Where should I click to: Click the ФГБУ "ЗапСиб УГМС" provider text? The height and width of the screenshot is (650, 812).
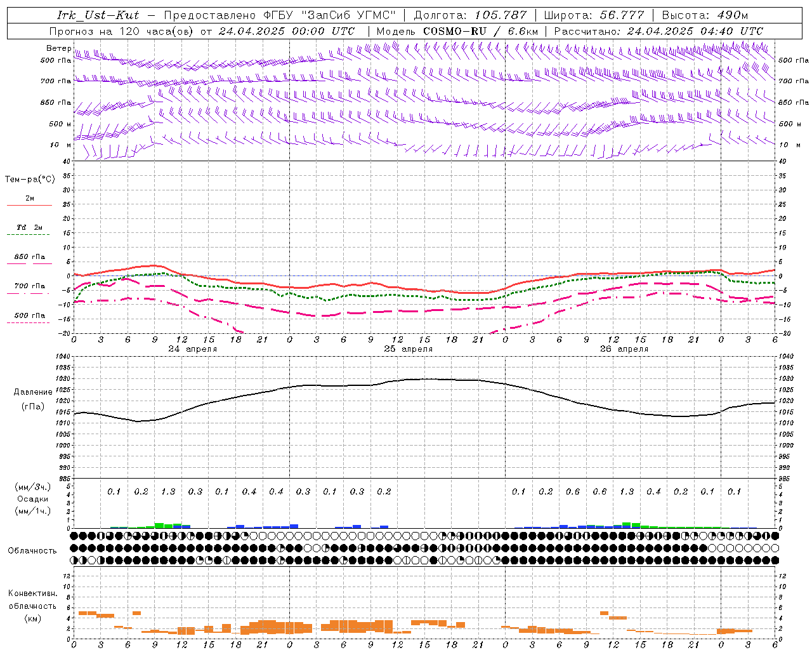click(x=329, y=15)
